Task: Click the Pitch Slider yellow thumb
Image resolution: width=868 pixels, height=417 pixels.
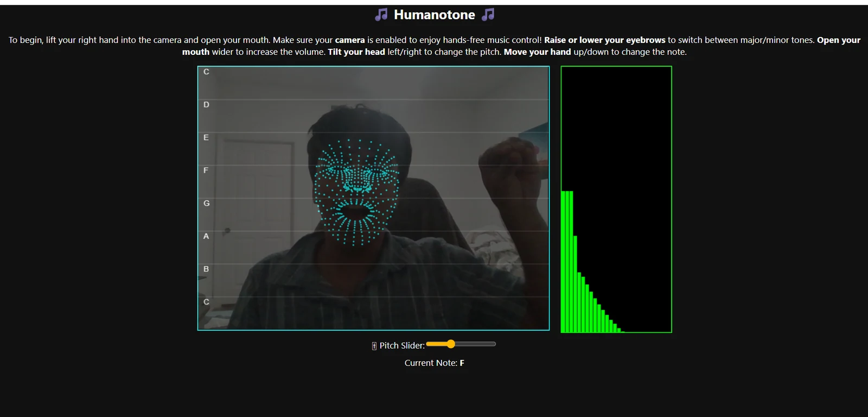Action: (450, 344)
